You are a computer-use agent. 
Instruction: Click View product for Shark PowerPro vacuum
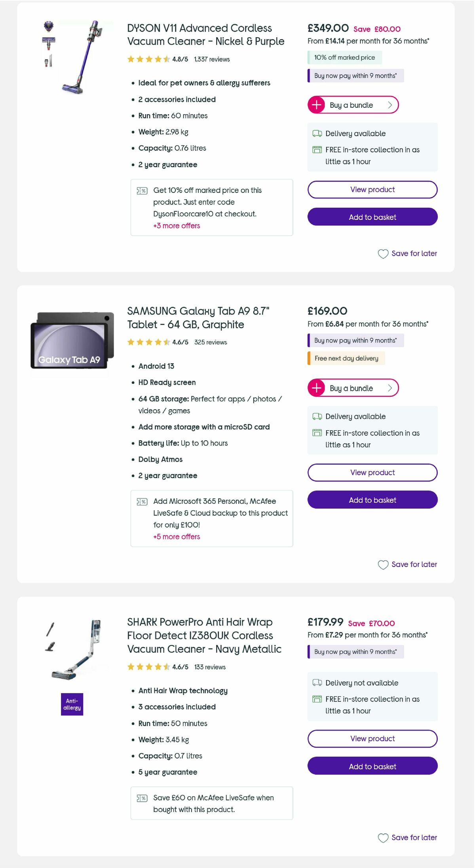(x=372, y=738)
